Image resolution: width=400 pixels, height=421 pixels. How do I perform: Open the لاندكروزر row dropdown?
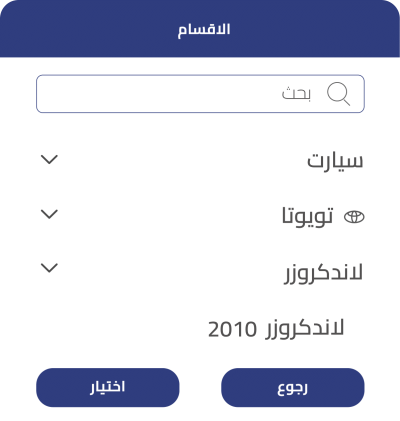(x=201, y=273)
